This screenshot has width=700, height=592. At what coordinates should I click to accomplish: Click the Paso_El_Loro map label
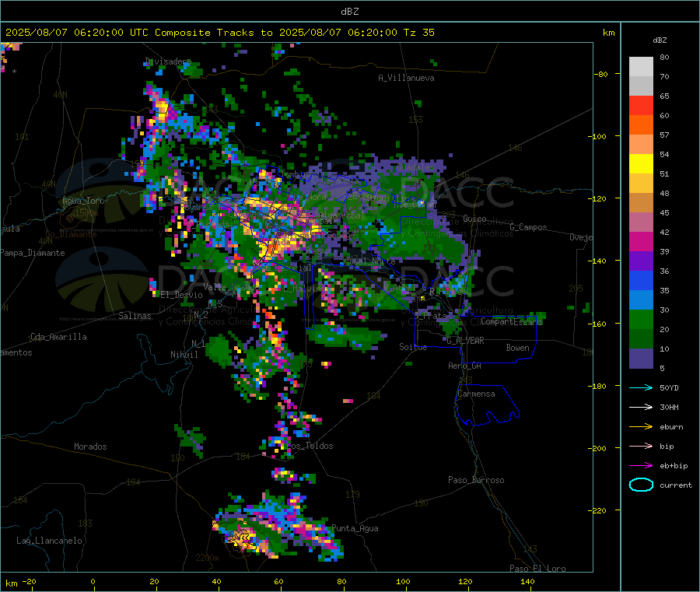point(537,569)
